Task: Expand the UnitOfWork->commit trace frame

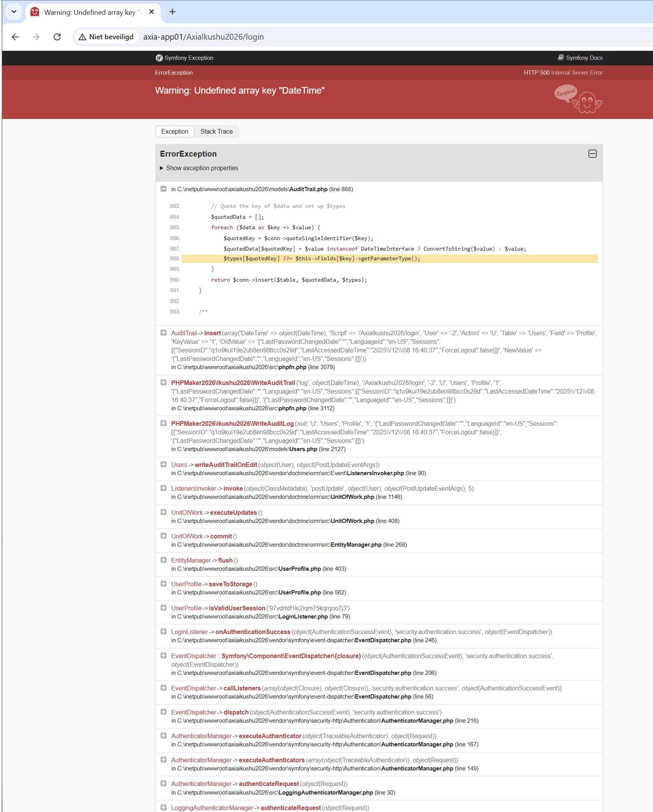Action: (164, 536)
